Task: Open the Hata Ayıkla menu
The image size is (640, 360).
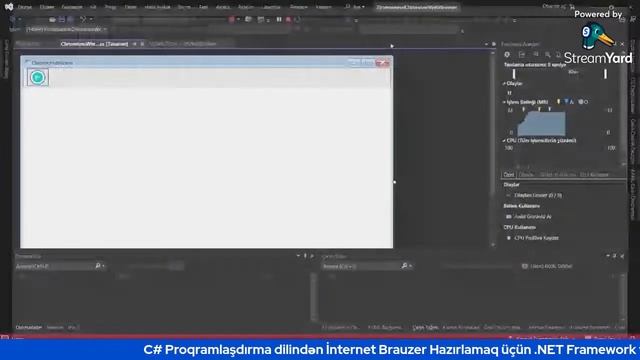Action: [158, 7]
